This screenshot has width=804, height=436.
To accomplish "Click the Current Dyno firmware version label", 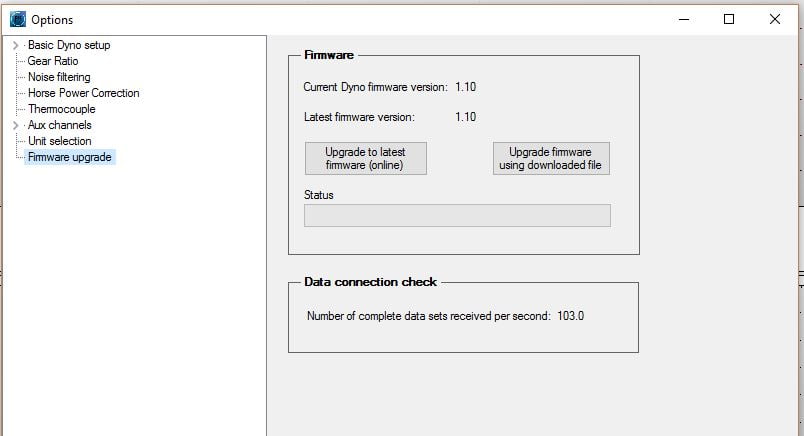I will pos(375,87).
